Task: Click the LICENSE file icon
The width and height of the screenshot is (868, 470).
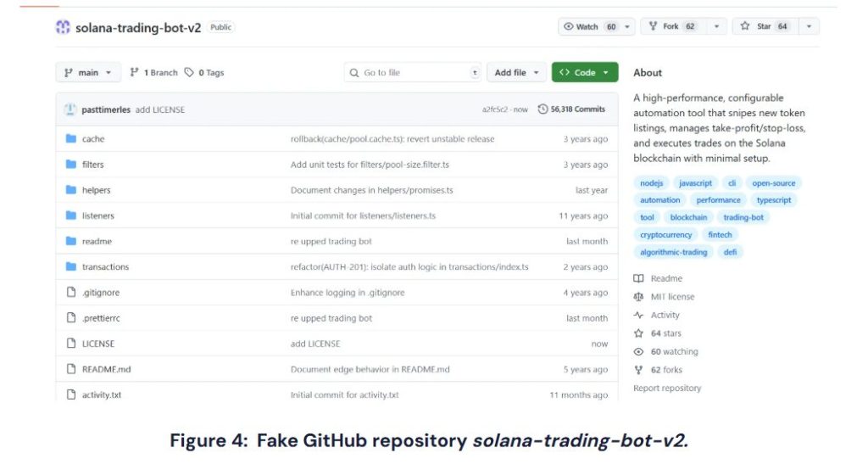Action: 71,343
